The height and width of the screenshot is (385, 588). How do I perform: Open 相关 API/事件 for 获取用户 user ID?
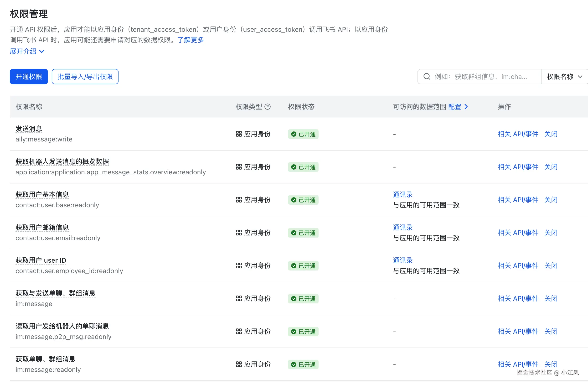coord(518,266)
